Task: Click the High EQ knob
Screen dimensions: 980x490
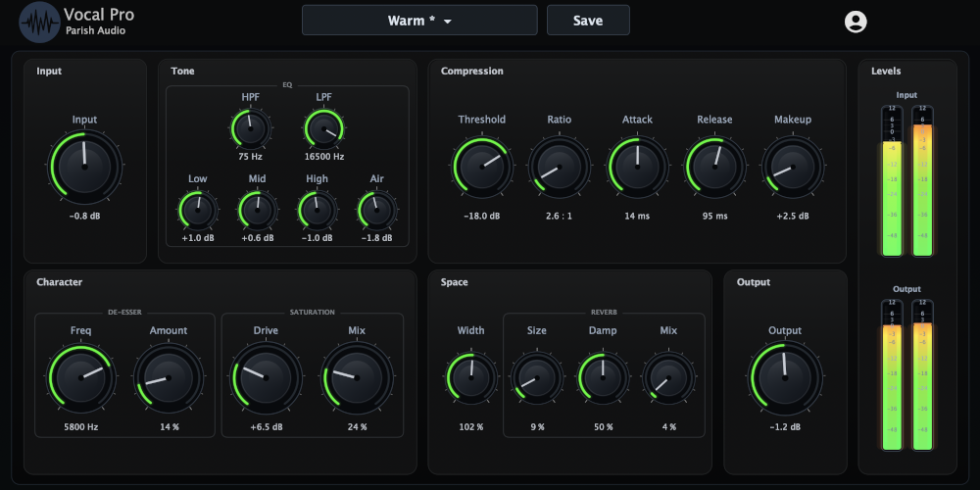Action: [x=317, y=210]
